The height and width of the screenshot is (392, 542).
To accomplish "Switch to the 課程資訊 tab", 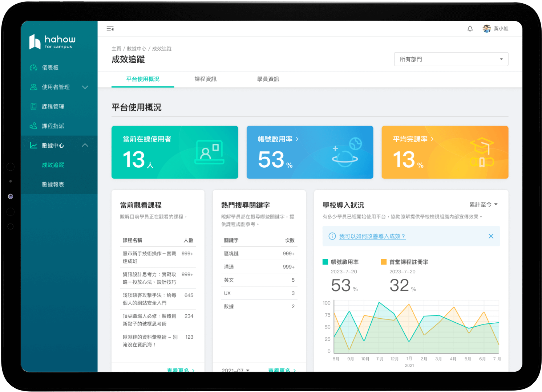I will click(205, 79).
